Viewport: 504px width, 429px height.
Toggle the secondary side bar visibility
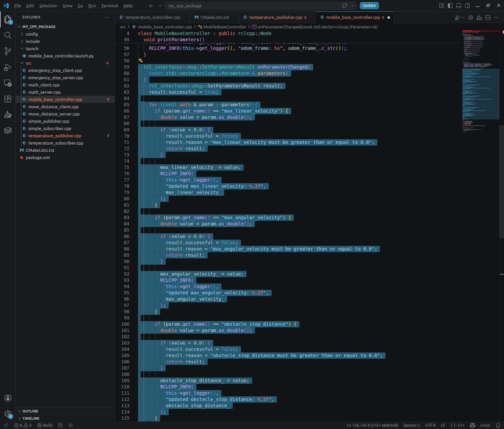click(x=467, y=6)
